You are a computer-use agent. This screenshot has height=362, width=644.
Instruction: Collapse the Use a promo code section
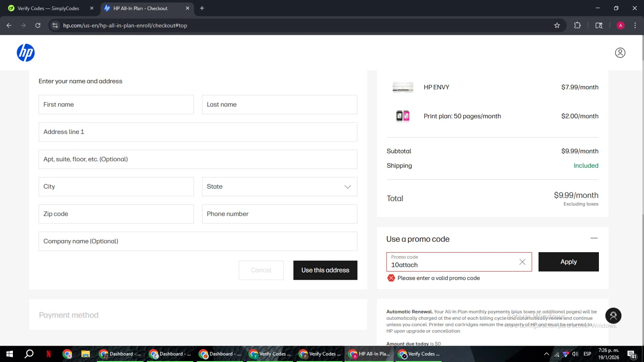pyautogui.click(x=594, y=238)
